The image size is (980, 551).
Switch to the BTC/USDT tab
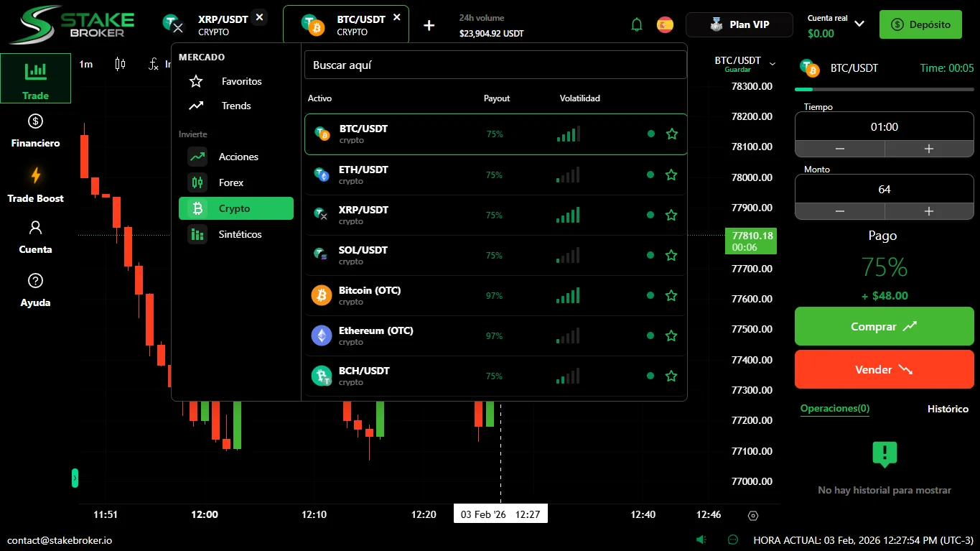(x=346, y=24)
